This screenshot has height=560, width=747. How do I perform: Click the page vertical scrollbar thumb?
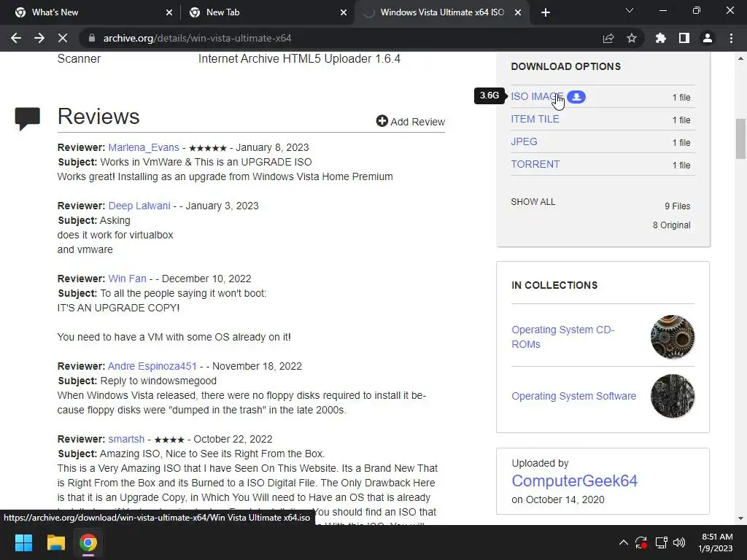[x=740, y=139]
